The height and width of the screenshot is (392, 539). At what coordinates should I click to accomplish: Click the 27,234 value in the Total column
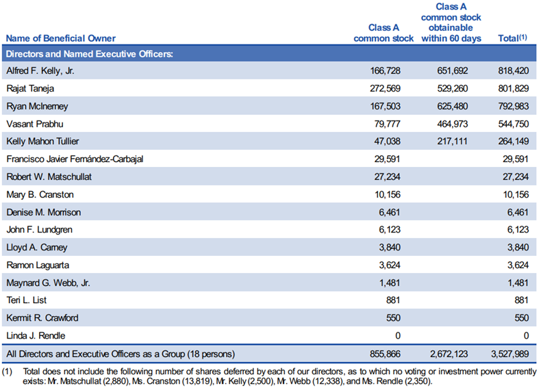click(516, 177)
